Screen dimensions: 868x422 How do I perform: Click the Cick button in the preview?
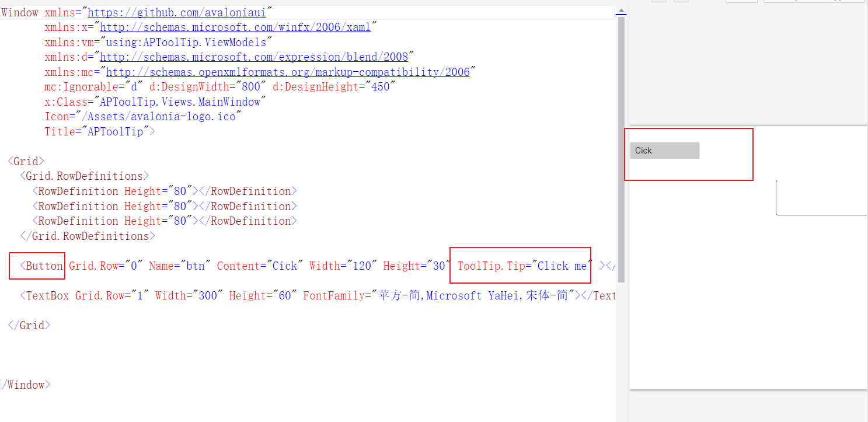point(664,151)
